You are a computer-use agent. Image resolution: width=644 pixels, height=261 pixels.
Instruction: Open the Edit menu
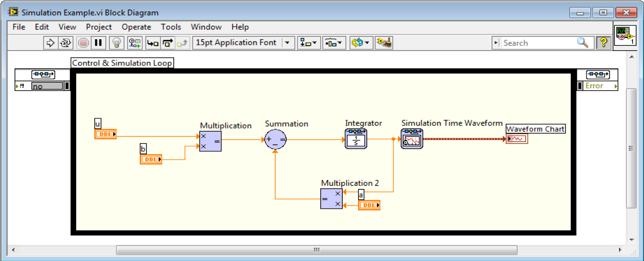42,27
